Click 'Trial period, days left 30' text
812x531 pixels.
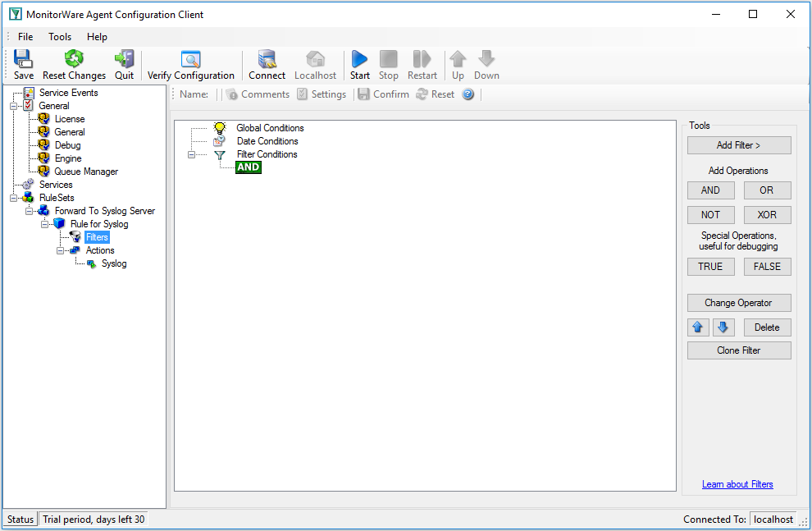pyautogui.click(x=94, y=520)
